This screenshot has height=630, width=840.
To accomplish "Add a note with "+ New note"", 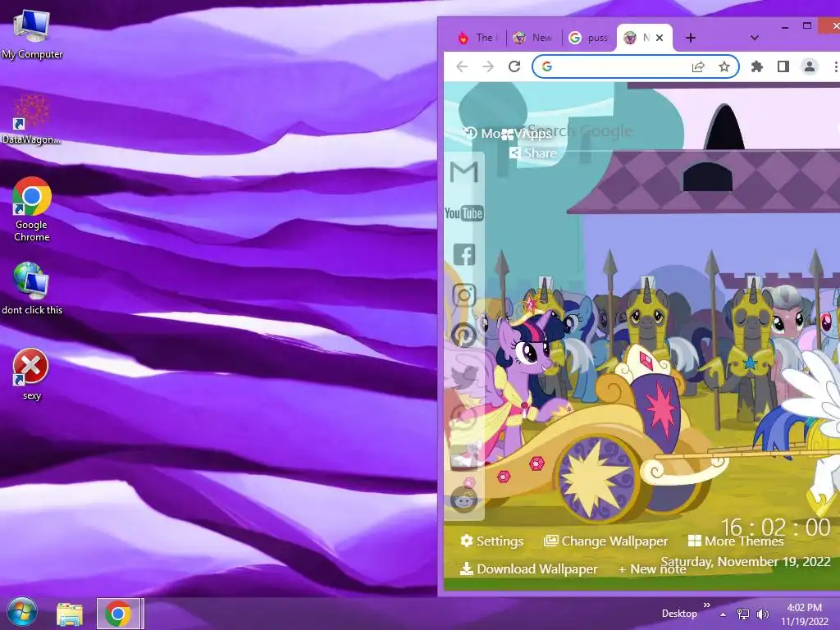I will [652, 569].
